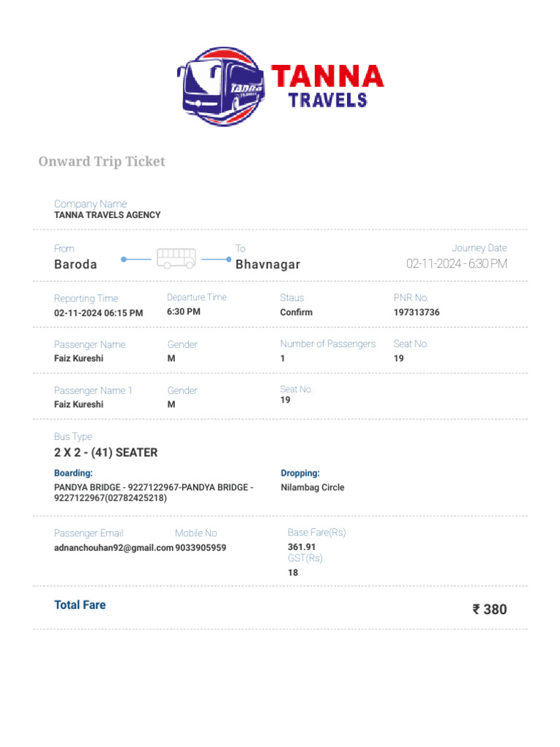The width and height of the screenshot is (560, 747).
Task: Click the TANNA TRAVELS AGENCY company name
Action: [107, 215]
